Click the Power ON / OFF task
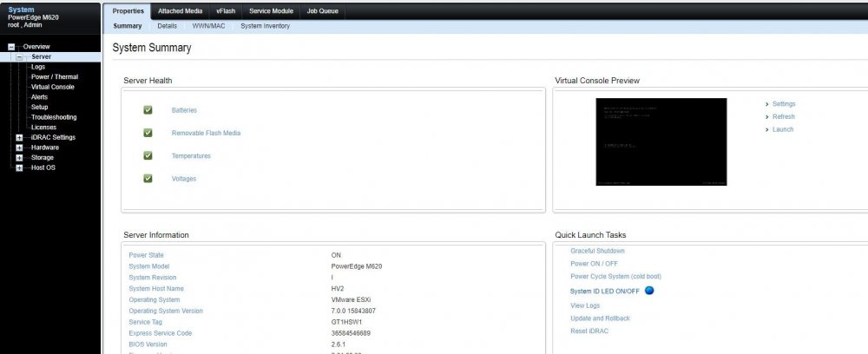 [594, 264]
